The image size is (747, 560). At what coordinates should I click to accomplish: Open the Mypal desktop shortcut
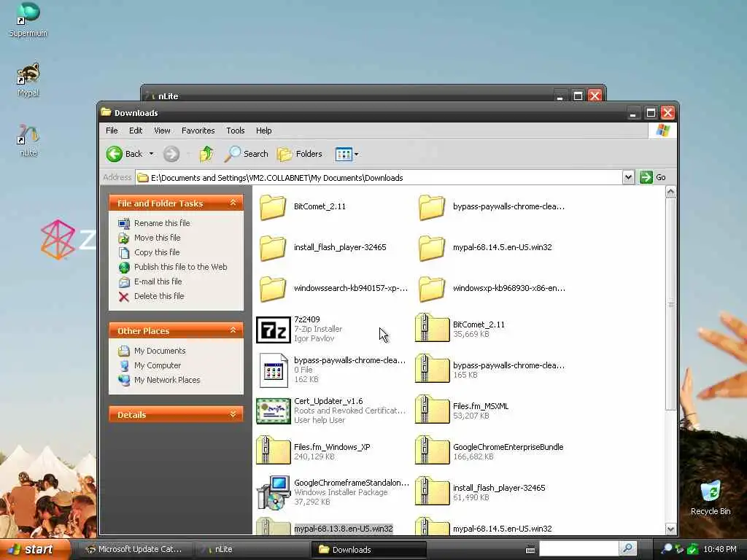[x=28, y=79]
